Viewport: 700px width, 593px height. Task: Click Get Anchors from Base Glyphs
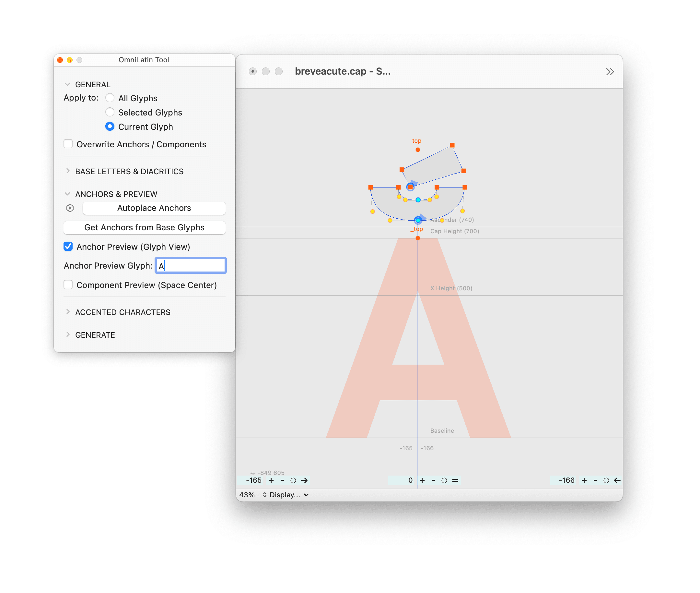[x=144, y=228]
